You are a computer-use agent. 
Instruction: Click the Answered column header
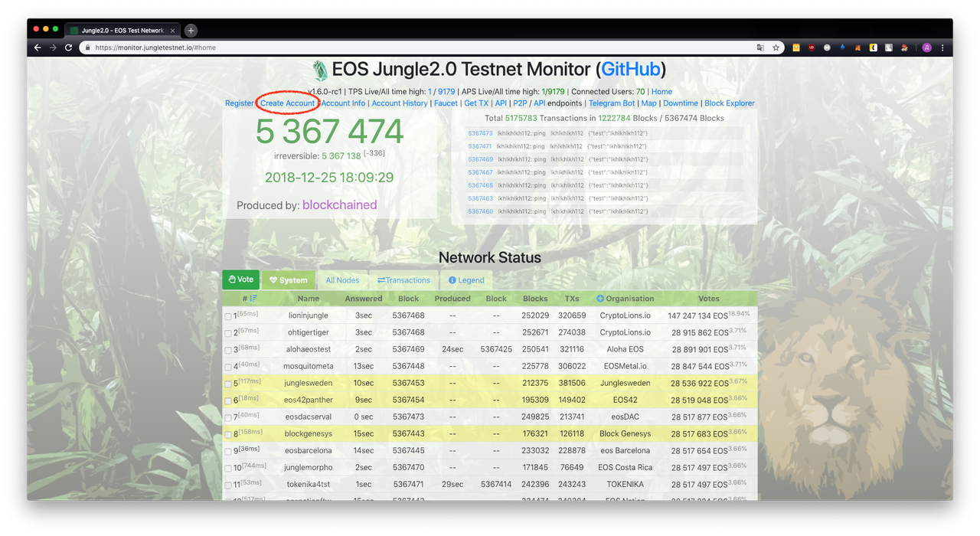(x=363, y=299)
